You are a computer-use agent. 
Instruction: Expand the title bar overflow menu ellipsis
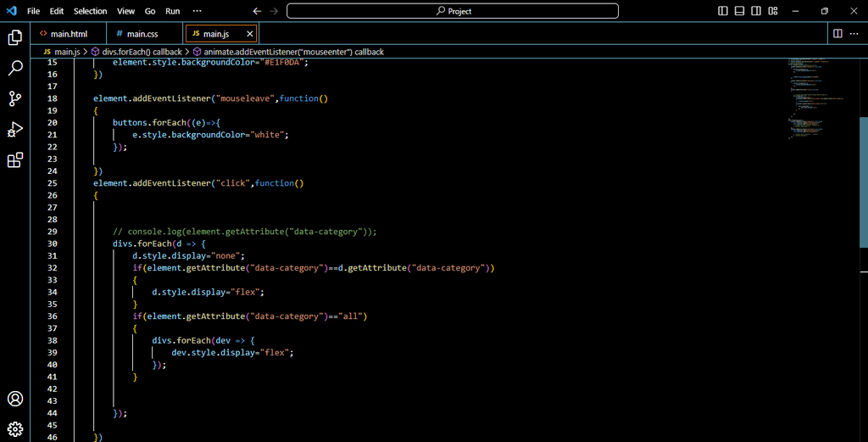[197, 11]
